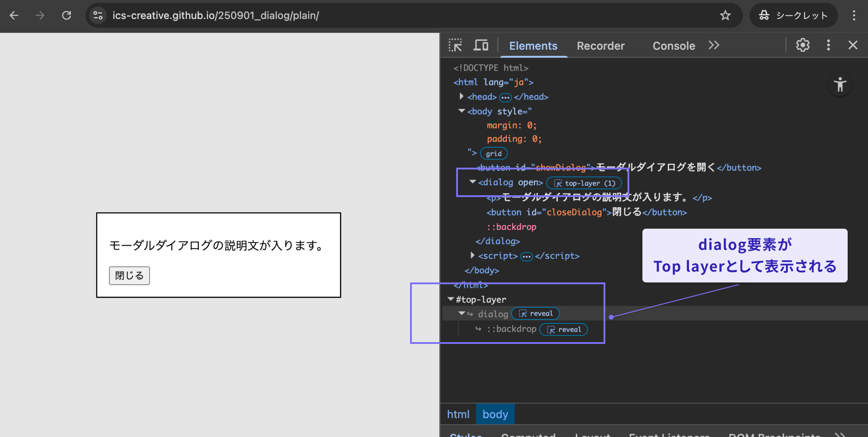The height and width of the screenshot is (437, 868).
Task: Expand the head element node
Action: coord(461,96)
